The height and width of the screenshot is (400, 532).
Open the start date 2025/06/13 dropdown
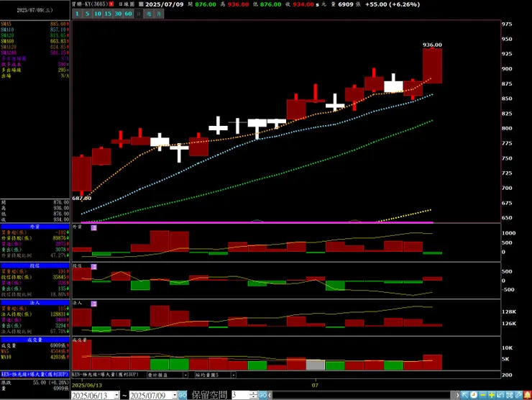coord(116,395)
